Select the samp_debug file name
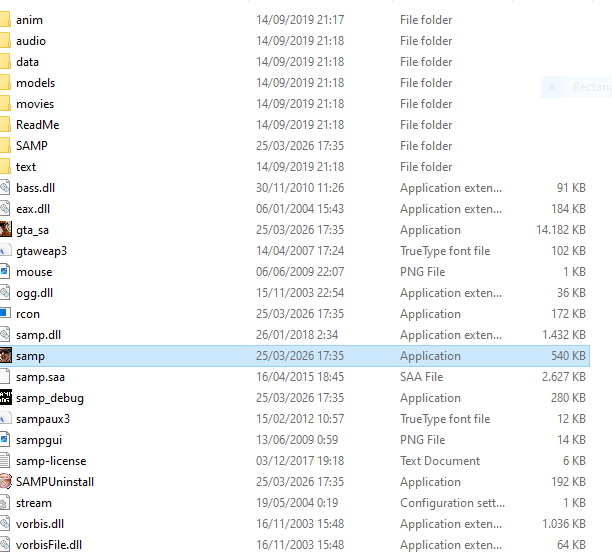Image resolution: width=612 pixels, height=559 pixels. [50, 398]
